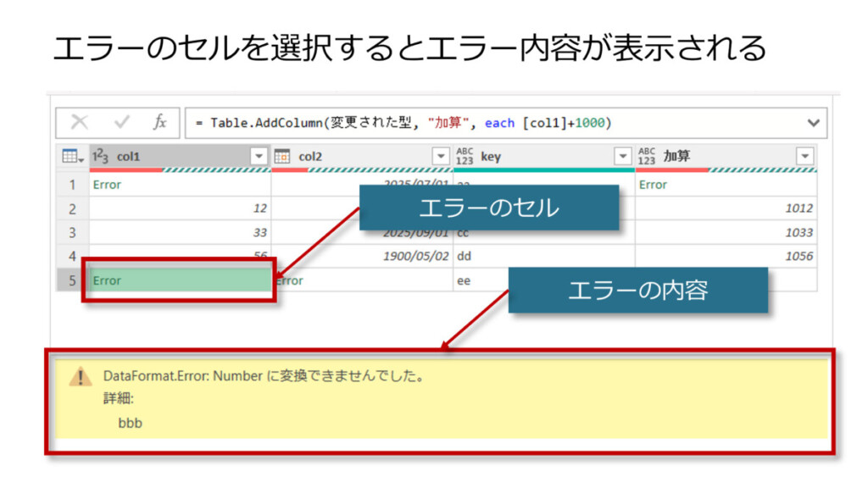This screenshot has height=488, width=868.
Task: Click the col1 number data type icon
Action: point(101,157)
